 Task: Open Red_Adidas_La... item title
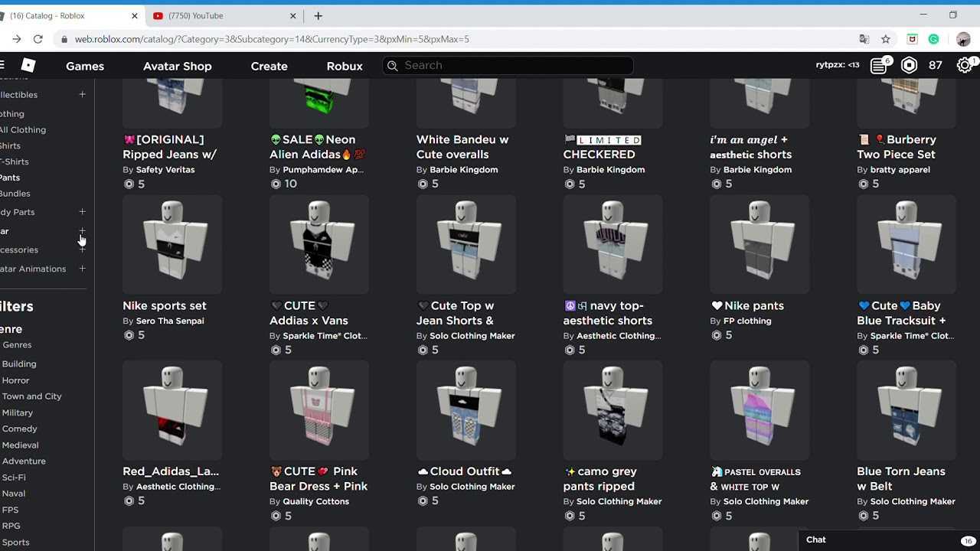[171, 471]
